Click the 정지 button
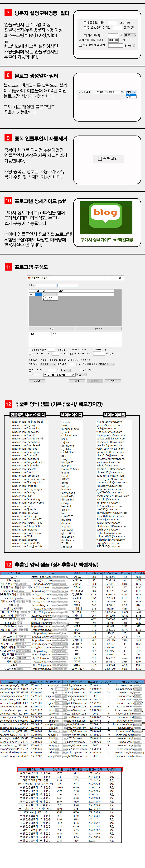The width and height of the screenshot is (145, 868). [113, 381]
